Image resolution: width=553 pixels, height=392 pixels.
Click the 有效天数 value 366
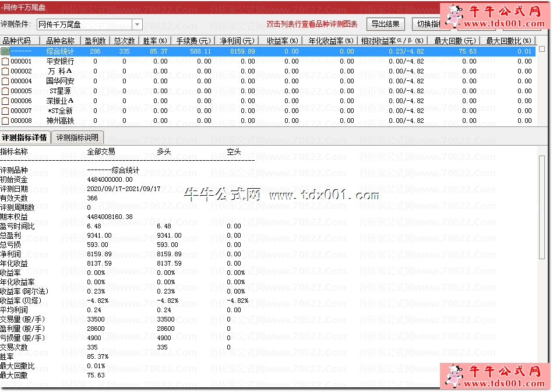coord(93,198)
